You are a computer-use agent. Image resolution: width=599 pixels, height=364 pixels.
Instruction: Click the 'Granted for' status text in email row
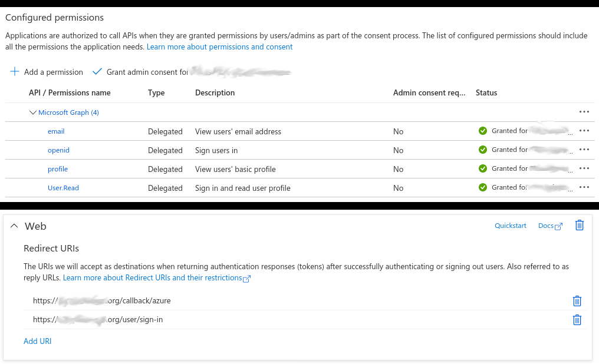[x=509, y=131]
